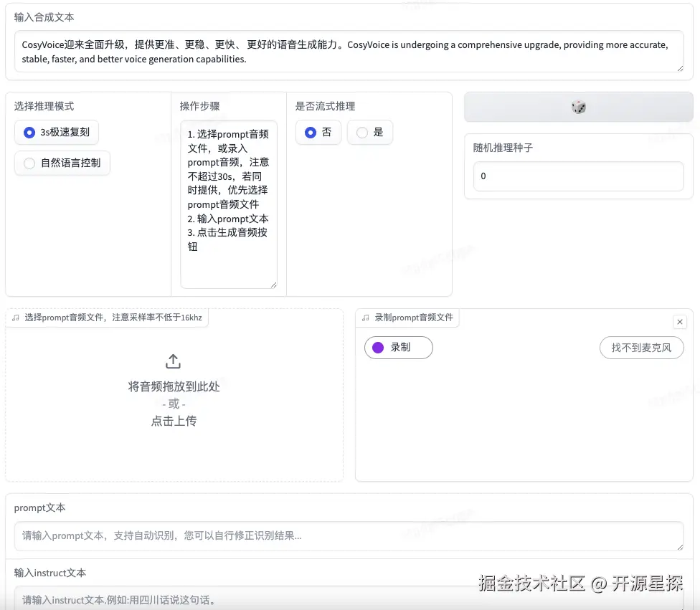Screen dimensions: 700x610
Task: Select the 3s极速复刻 mode
Action: tap(57, 133)
